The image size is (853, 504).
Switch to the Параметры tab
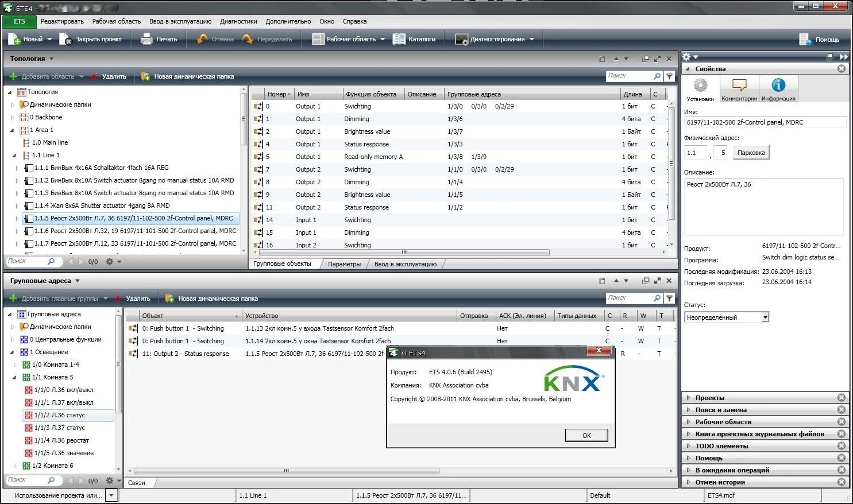pyautogui.click(x=344, y=264)
